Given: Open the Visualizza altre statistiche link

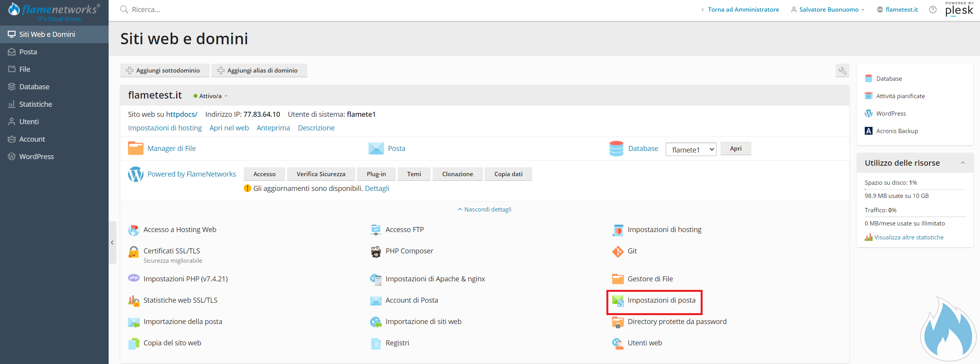Looking at the screenshot, I should (909, 237).
